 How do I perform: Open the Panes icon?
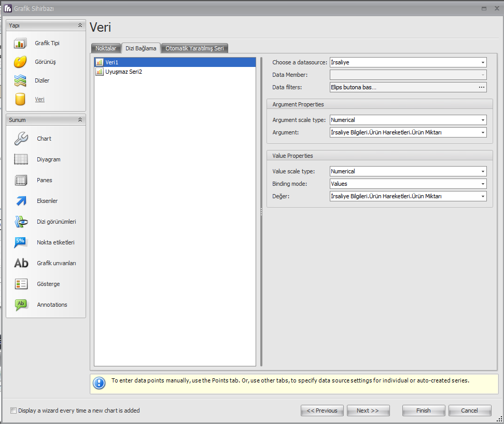click(21, 180)
